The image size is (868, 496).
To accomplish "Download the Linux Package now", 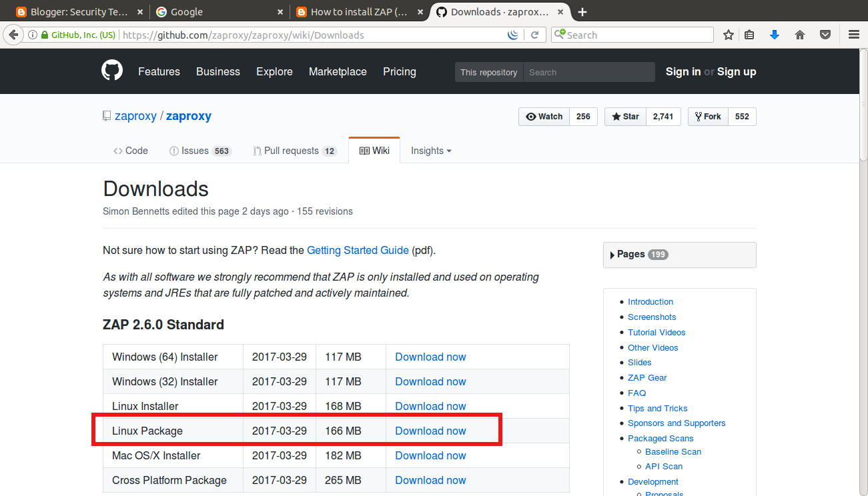I will [430, 431].
